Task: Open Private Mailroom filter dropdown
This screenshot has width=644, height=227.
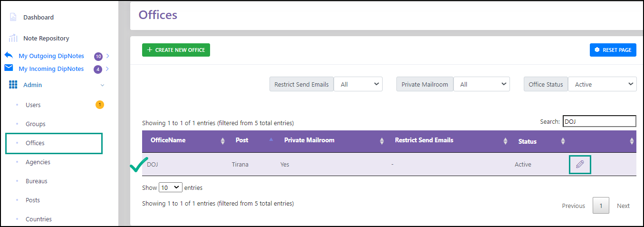Action: pyautogui.click(x=481, y=84)
